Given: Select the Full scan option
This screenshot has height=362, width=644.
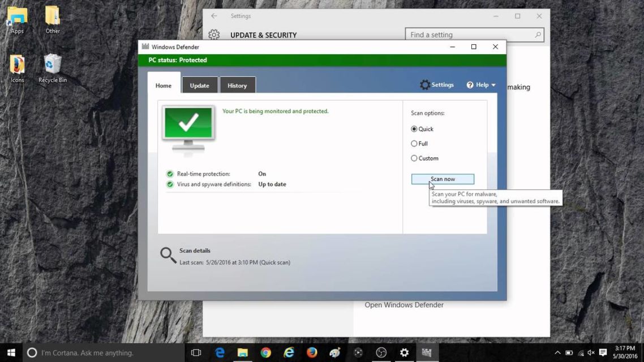Looking at the screenshot, I should tap(414, 144).
